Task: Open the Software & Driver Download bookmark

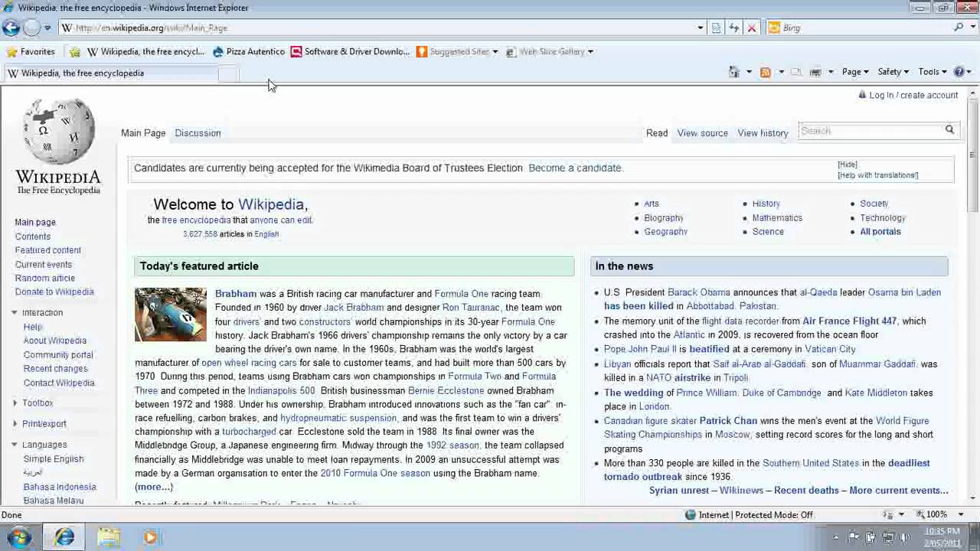Action: [x=351, y=51]
